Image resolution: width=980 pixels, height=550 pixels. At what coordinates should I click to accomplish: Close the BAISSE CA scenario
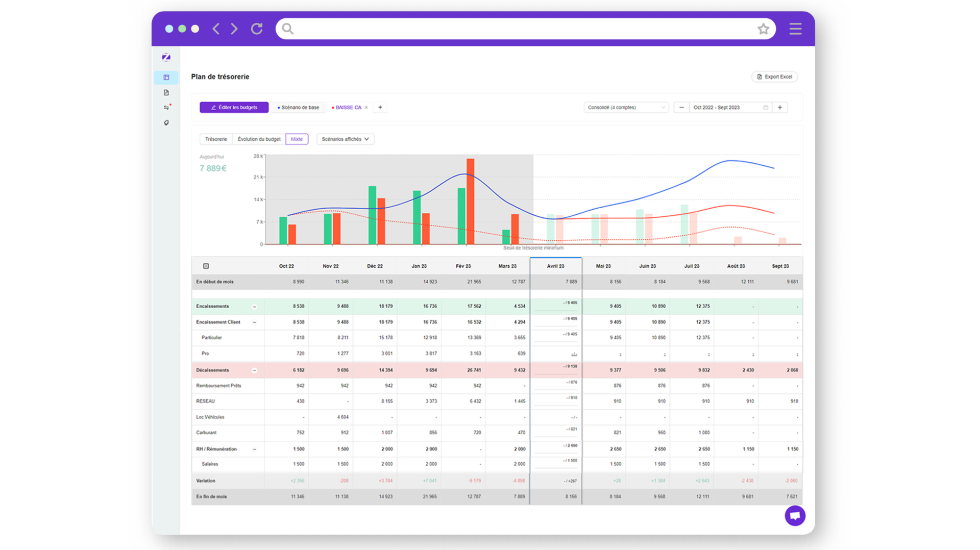366,107
